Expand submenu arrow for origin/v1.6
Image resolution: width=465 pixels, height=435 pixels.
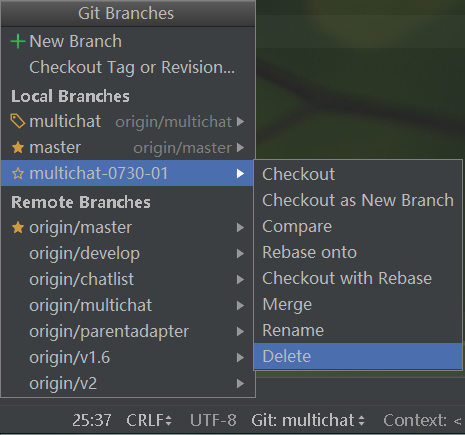(x=240, y=357)
